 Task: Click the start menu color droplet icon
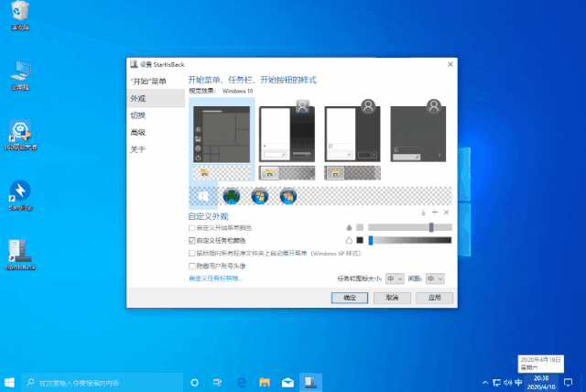349,227
